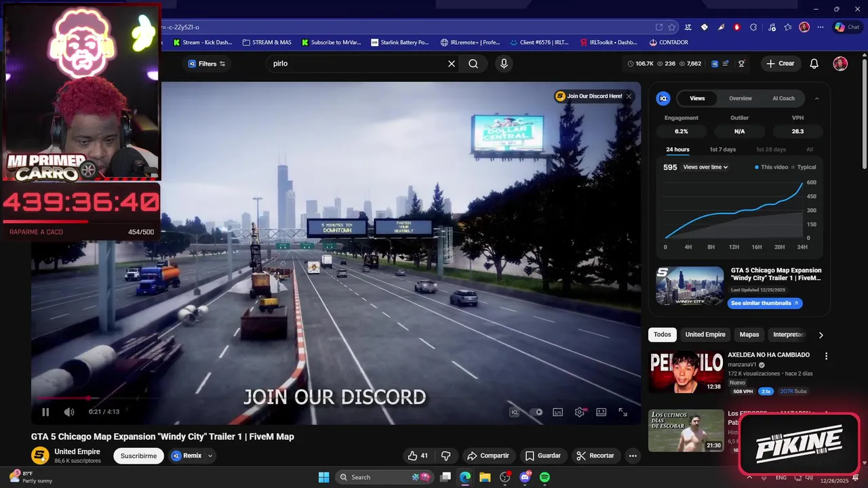Screen dimensions: 868x488
Task: Toggle the This video chart legend
Action: click(771, 167)
